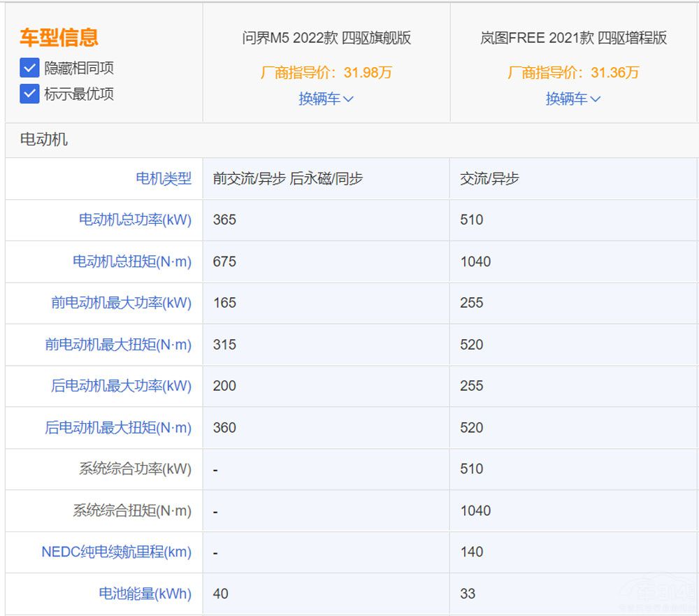Open the NEDC纯电续航里程(km) link
Image resolution: width=699 pixels, height=616 pixels.
(116, 552)
